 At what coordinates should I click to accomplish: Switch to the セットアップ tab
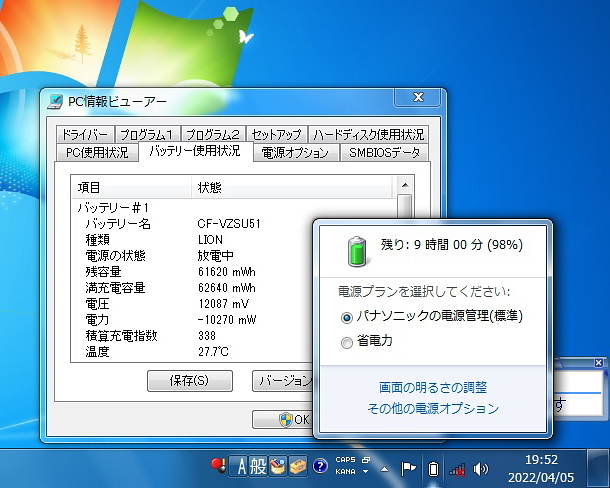(277, 135)
